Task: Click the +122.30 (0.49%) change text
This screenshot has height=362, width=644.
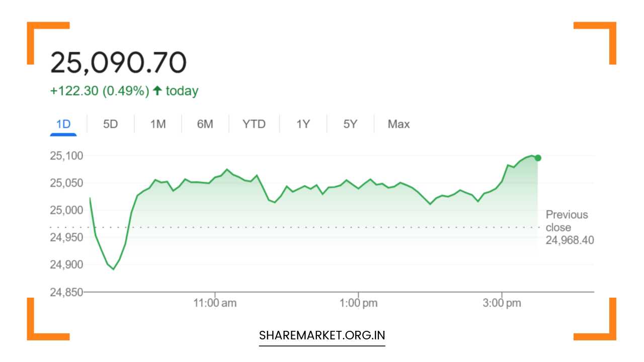Action: [x=100, y=91]
